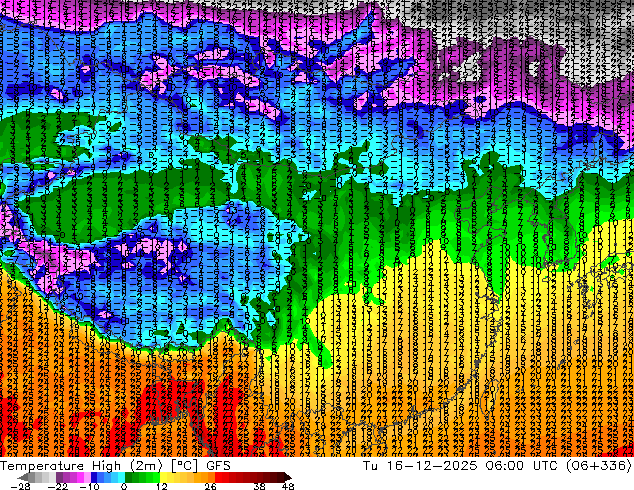
Task: Pick the dark blue swatch above -10
Action: coord(94,477)
